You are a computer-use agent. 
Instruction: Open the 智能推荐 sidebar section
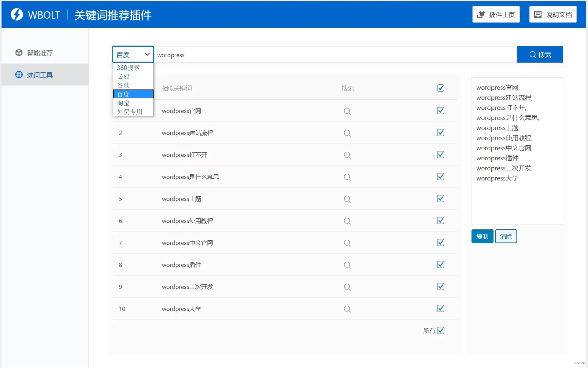pyautogui.click(x=40, y=53)
